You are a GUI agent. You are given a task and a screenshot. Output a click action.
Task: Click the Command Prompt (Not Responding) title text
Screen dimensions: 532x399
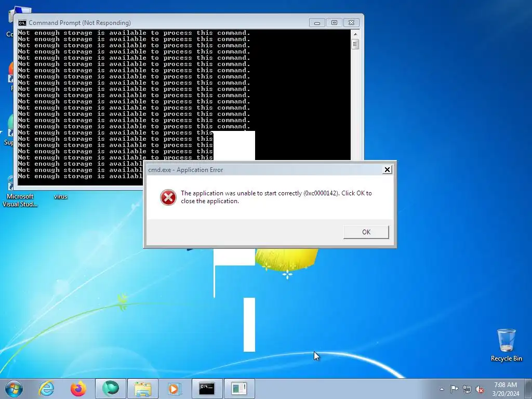coord(79,23)
